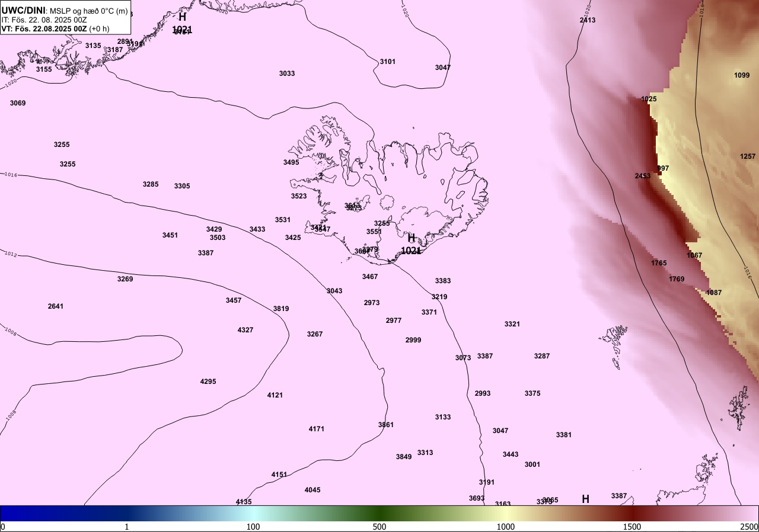Viewport: 759px width, 532px height.
Task: Click the value 4045 on the map
Action: [312, 490]
